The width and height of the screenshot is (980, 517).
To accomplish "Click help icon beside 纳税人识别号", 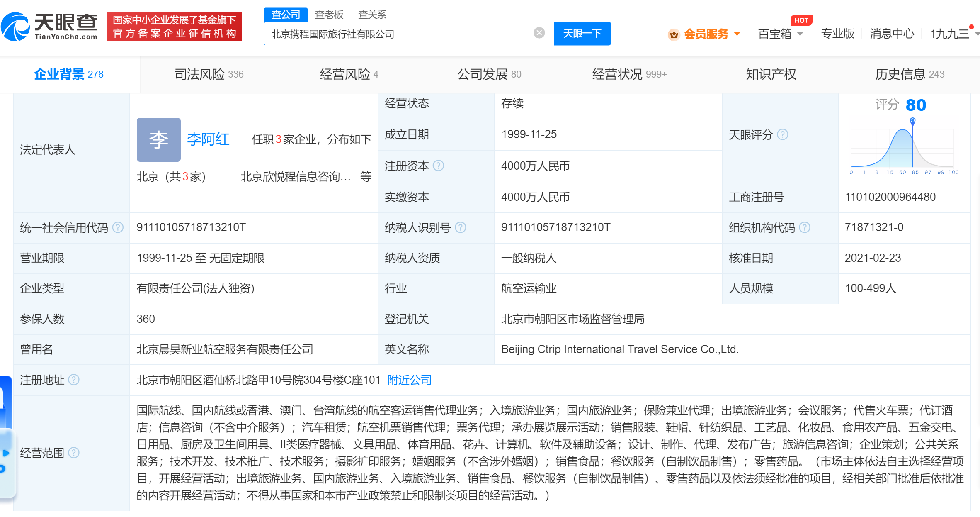I will pyautogui.click(x=461, y=227).
